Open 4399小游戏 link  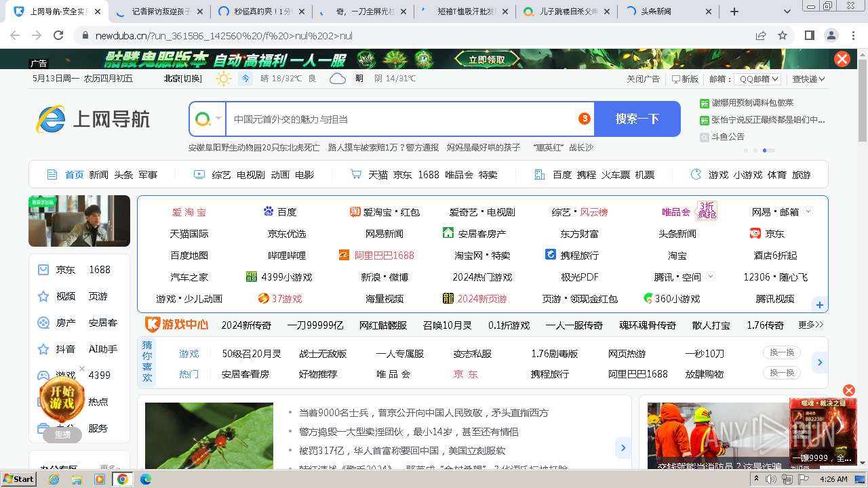[279, 277]
